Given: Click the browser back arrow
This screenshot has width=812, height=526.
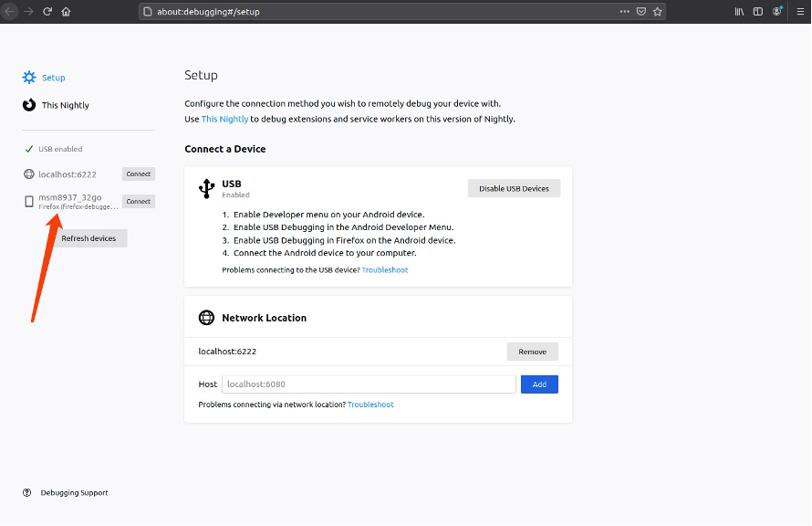Looking at the screenshot, I should pos(10,12).
